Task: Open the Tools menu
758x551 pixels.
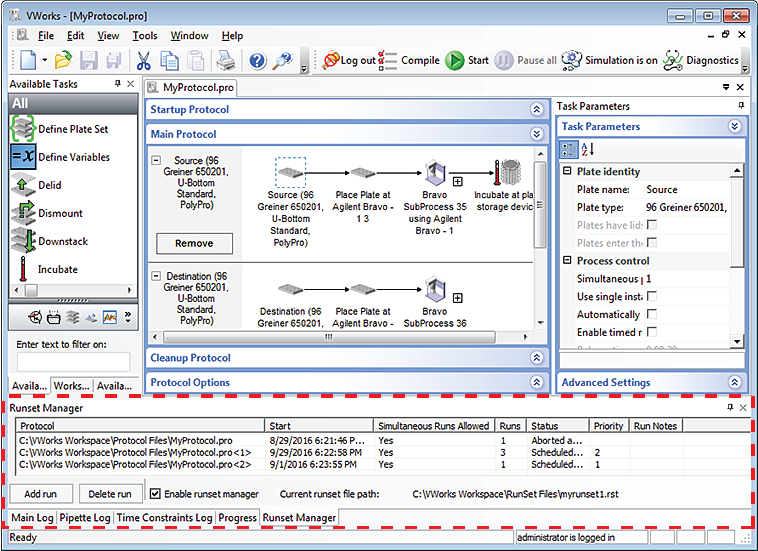Action: (x=145, y=36)
